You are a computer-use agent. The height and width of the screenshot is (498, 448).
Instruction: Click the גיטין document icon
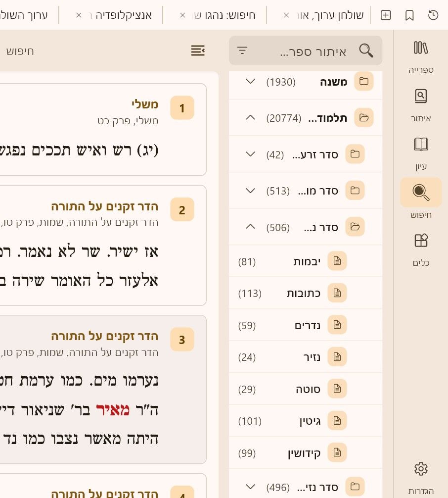coord(337,420)
